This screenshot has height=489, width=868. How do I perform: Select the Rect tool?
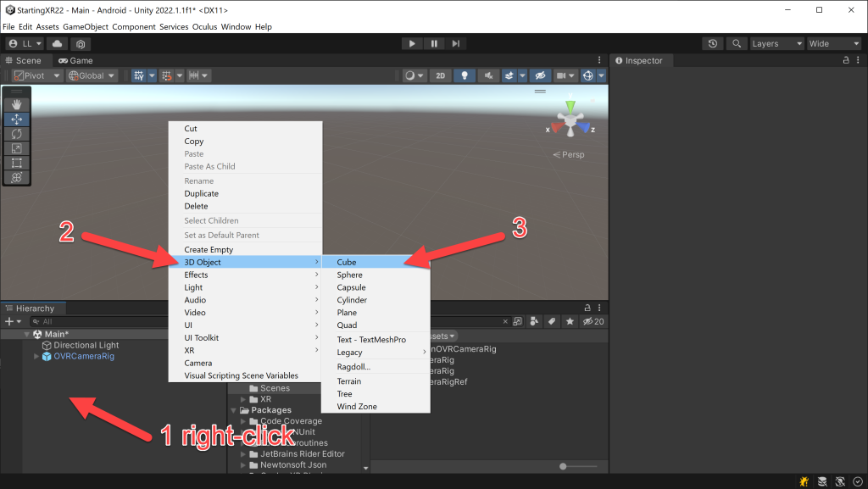coord(17,164)
